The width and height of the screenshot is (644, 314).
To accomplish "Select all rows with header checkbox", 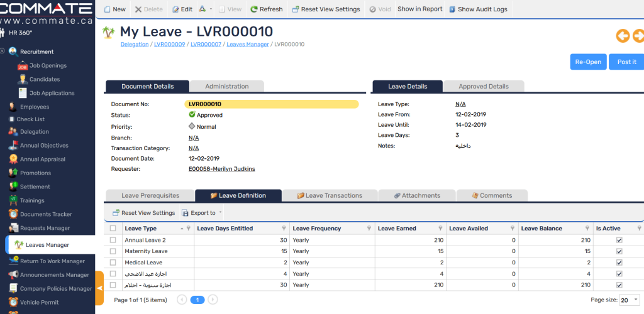I will [113, 229].
